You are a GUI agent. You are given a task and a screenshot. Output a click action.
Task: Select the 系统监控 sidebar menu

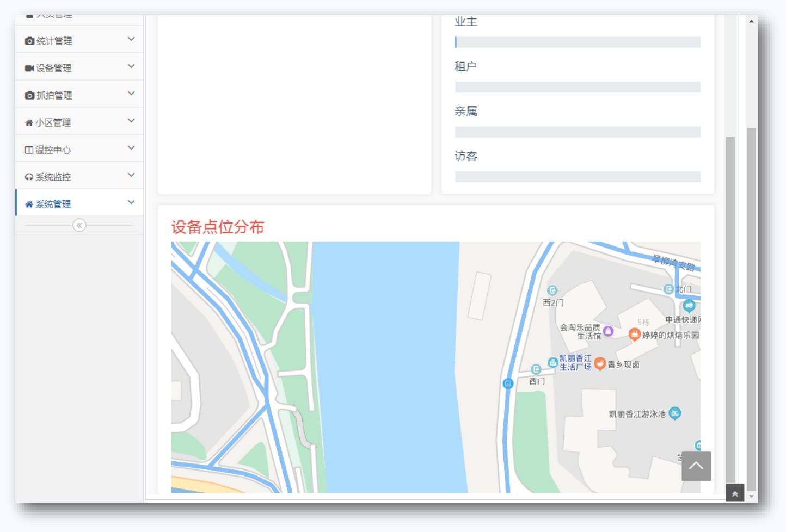click(53, 177)
